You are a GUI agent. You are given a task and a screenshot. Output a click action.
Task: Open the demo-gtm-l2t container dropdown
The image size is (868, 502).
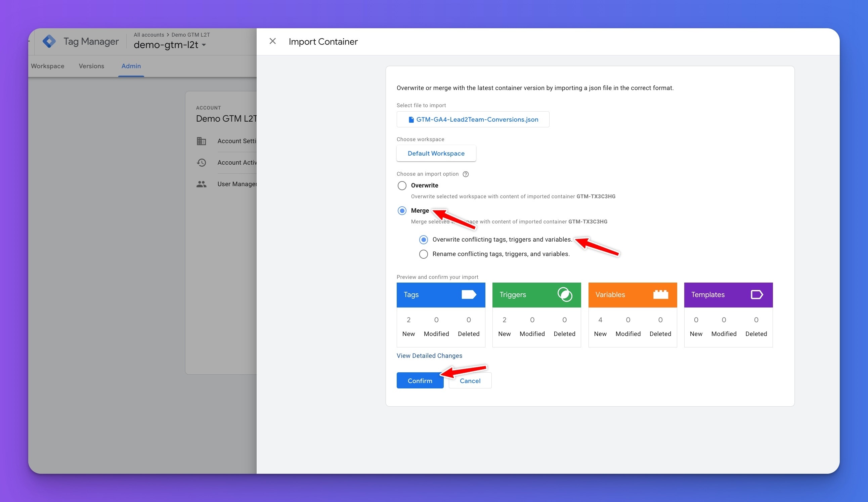pyautogui.click(x=170, y=45)
